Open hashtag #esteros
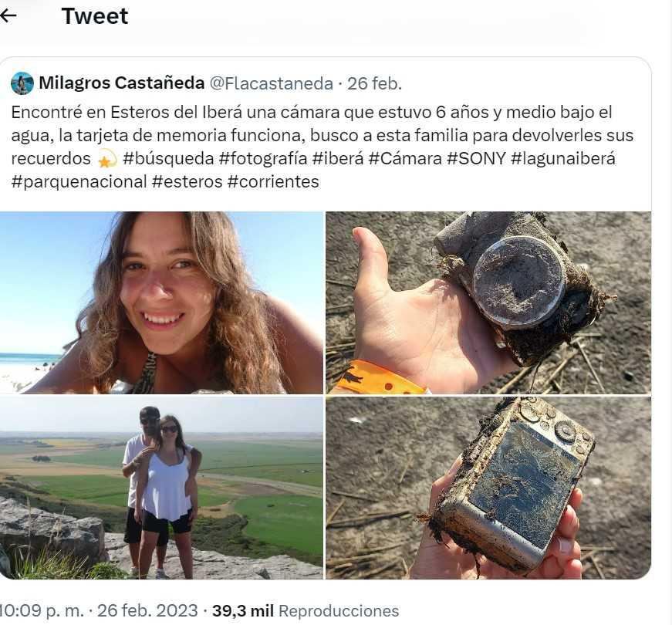672x625 pixels. 187,181
